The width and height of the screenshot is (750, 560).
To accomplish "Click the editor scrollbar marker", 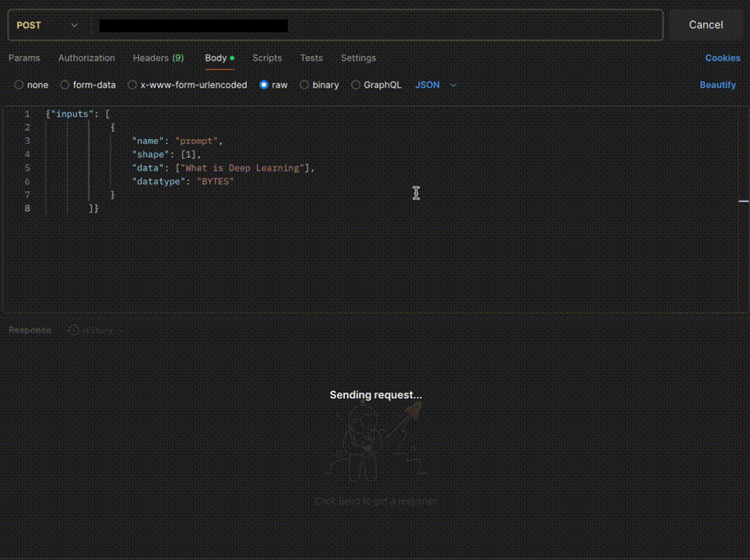I will tap(743, 201).
